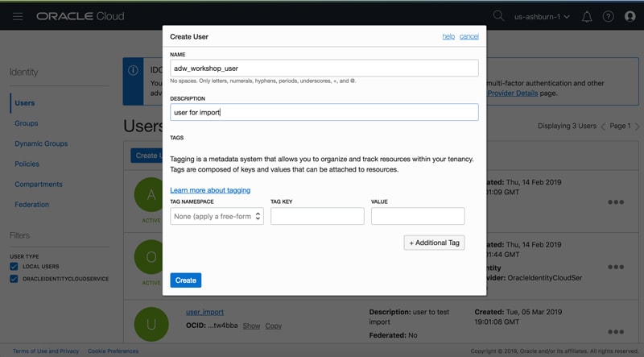Click the Oracle Cloud logo

pyautogui.click(x=80, y=16)
